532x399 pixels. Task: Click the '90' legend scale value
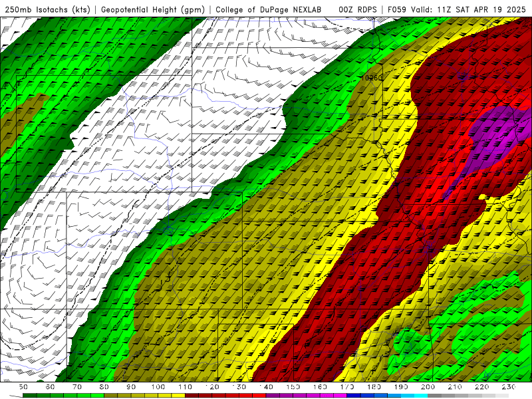click(x=131, y=387)
